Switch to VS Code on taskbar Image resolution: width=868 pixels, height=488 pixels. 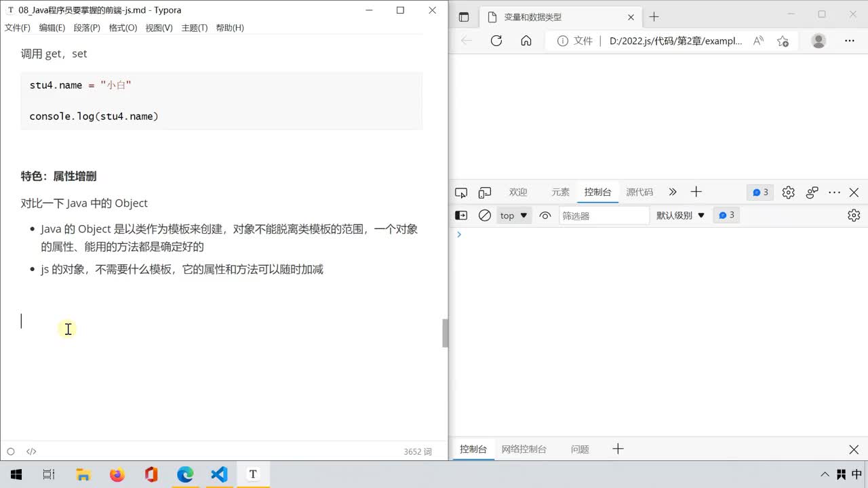219,474
